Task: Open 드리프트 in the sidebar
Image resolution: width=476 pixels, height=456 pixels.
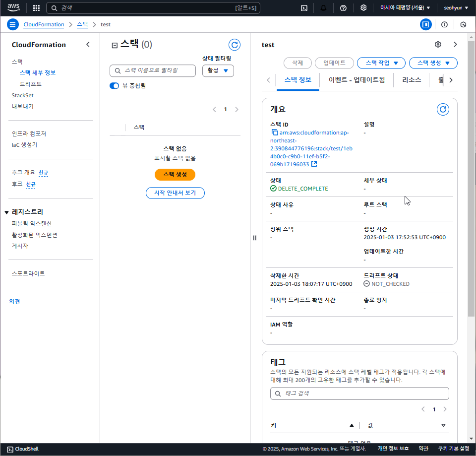Action: [31, 84]
